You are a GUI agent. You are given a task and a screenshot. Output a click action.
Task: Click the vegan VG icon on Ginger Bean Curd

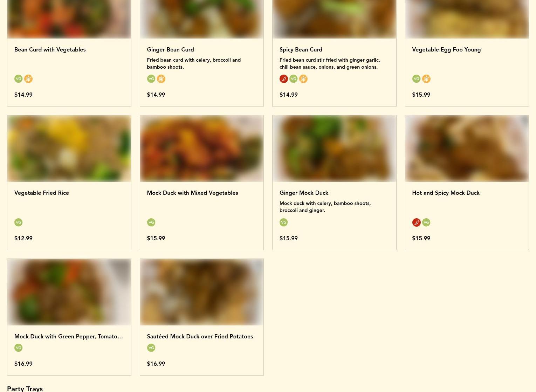pyautogui.click(x=151, y=79)
